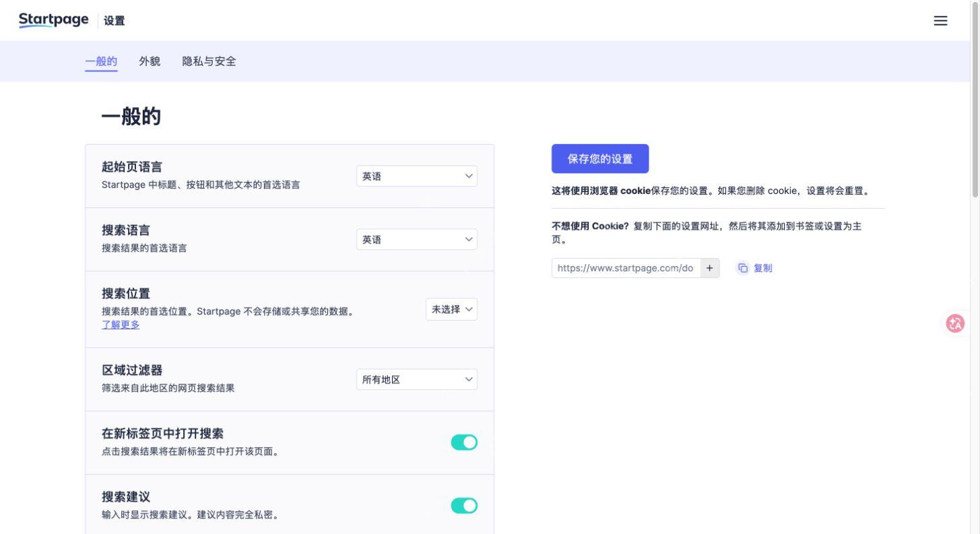Click the 不想使用 Cookie? text
Screen dimensions: 980x534
click(x=590, y=226)
